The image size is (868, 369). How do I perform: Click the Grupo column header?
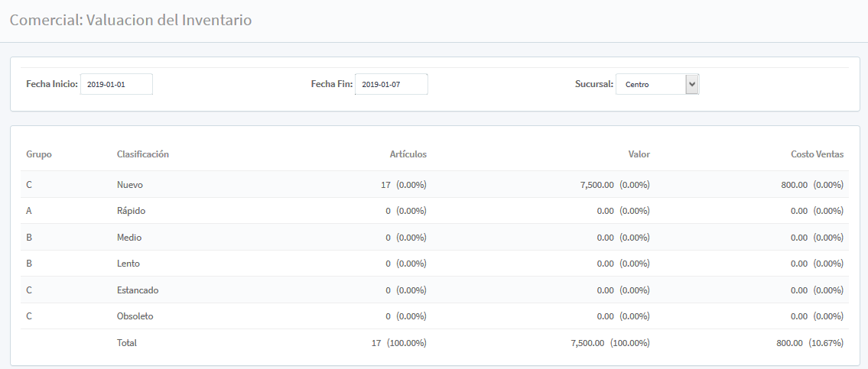[x=39, y=154]
